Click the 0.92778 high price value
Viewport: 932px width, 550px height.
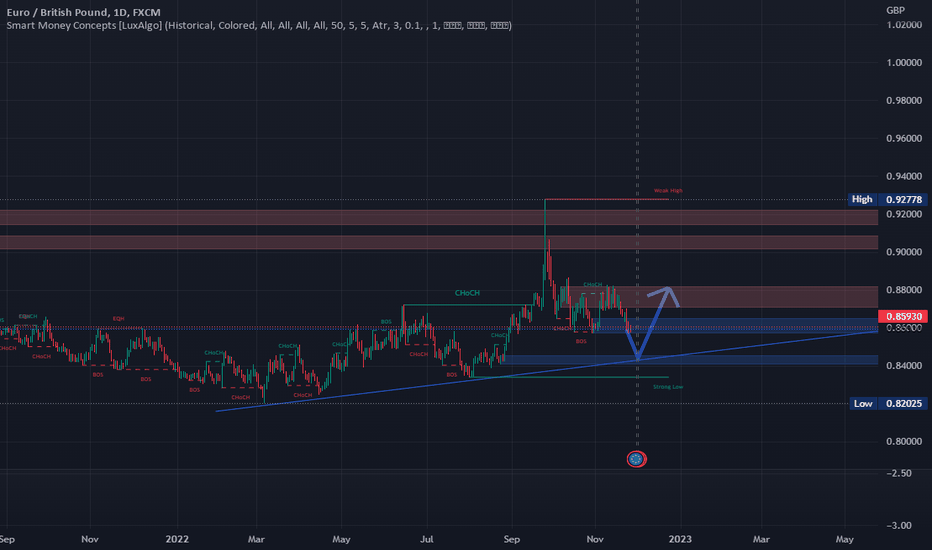click(x=903, y=199)
